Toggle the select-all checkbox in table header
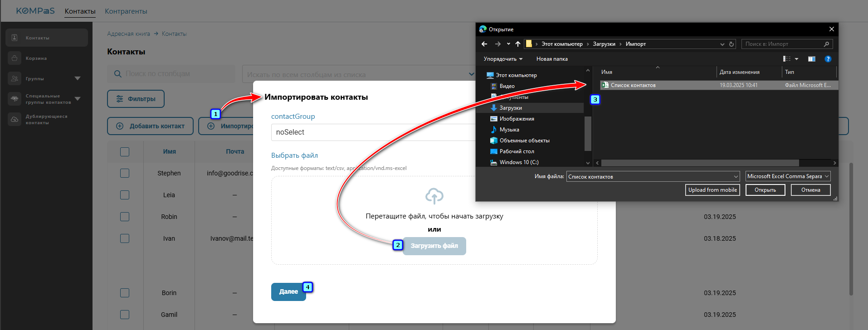 (125, 152)
